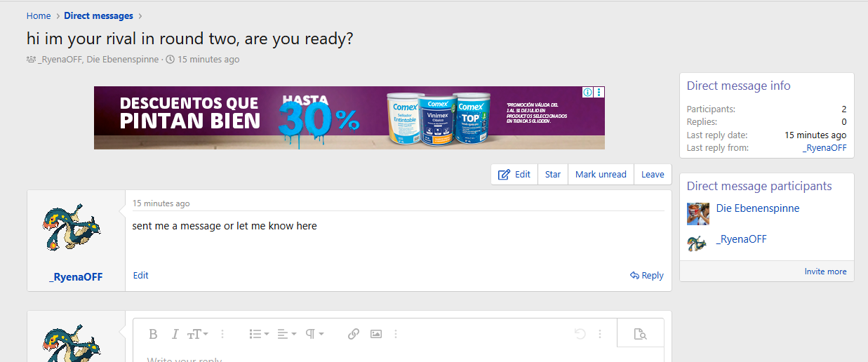Star this direct message
This screenshot has height=362, width=868.
(553, 175)
